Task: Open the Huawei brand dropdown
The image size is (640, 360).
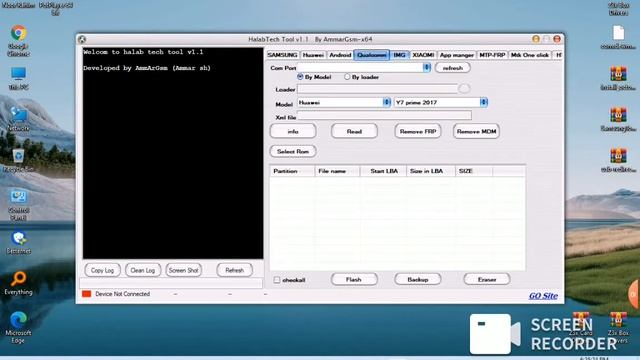Action: pyautogui.click(x=387, y=102)
